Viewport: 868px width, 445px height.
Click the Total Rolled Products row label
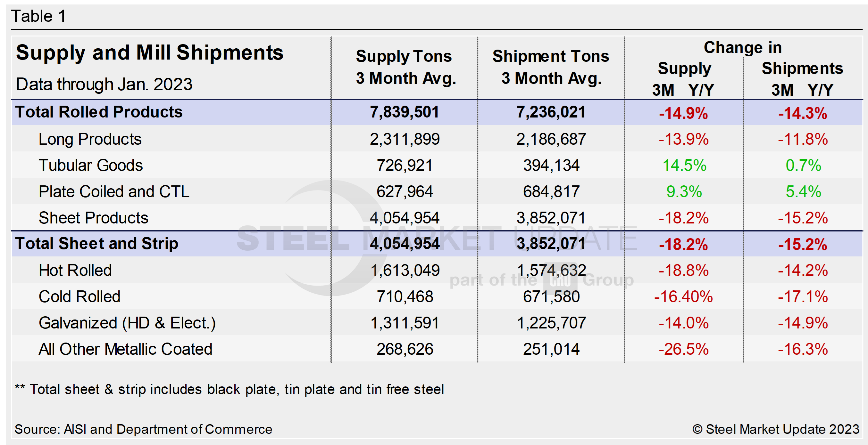click(x=98, y=112)
